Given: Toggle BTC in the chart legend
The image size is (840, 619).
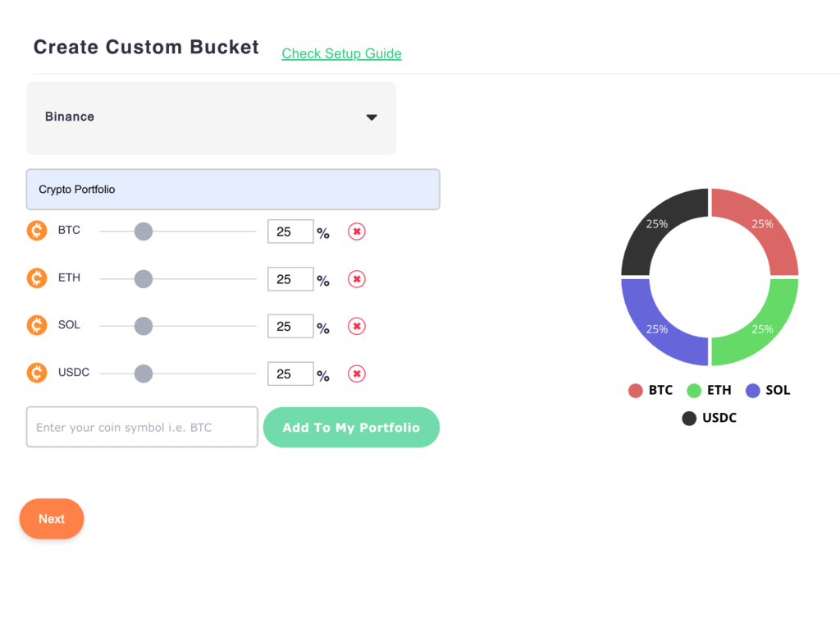Looking at the screenshot, I should coord(651,391).
